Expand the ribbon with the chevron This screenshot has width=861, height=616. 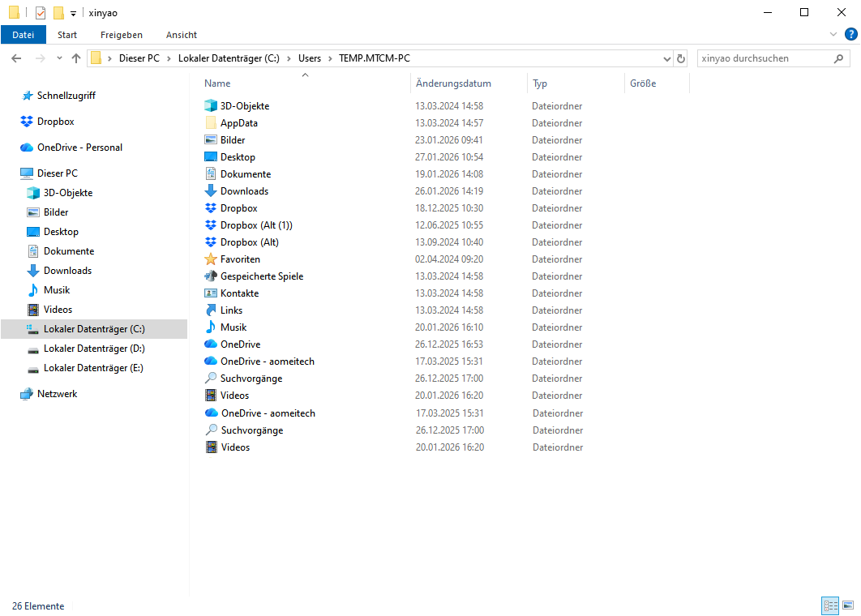pos(833,34)
